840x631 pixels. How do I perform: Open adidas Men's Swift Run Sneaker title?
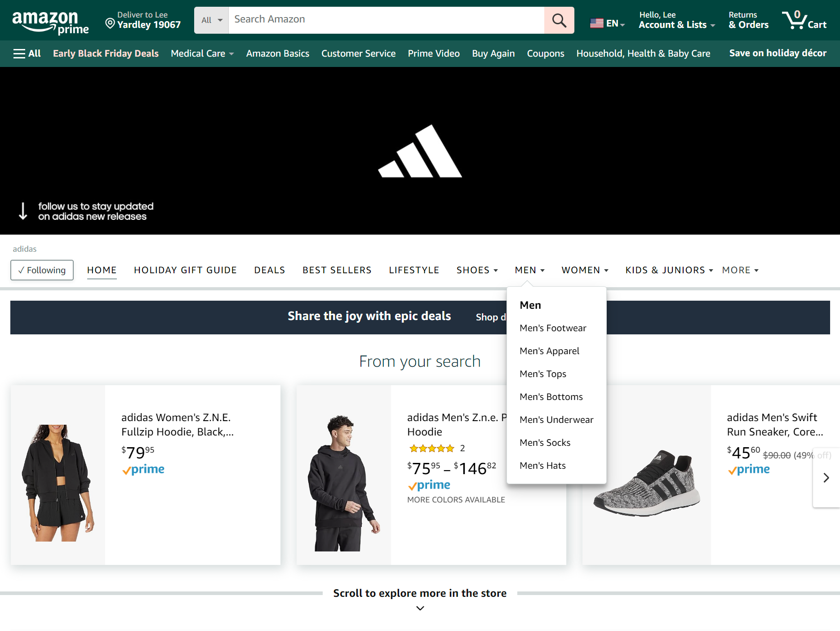775,425
